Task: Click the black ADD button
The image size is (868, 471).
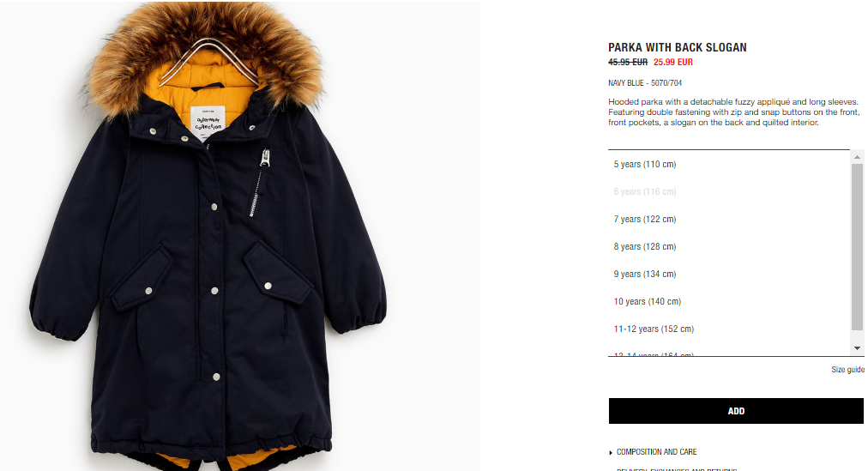Action: [x=736, y=411]
